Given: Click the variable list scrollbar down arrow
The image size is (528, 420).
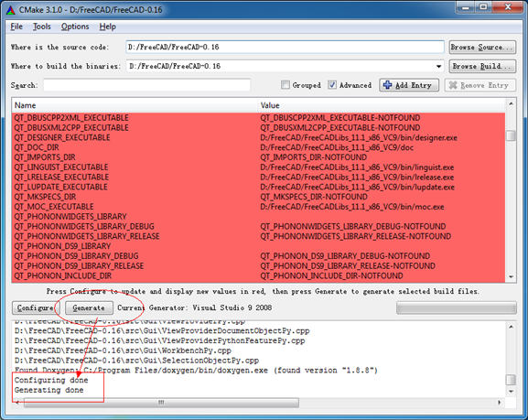Looking at the screenshot, I should (x=511, y=277).
